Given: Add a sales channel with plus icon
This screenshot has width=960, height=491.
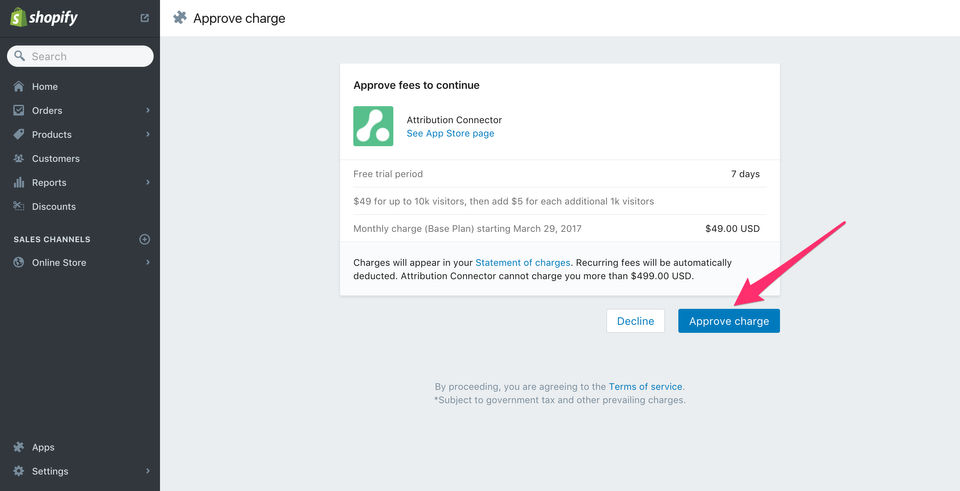Looking at the screenshot, I should coord(144,240).
